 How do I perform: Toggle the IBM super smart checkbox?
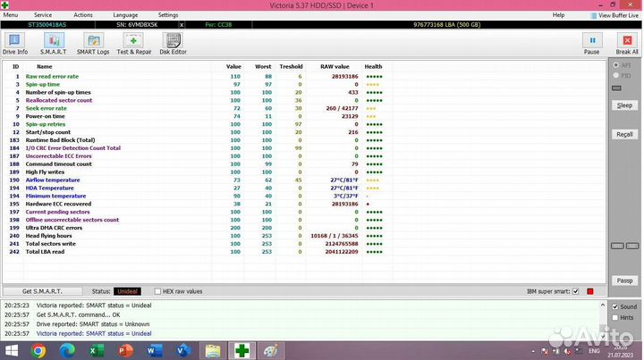pos(575,291)
